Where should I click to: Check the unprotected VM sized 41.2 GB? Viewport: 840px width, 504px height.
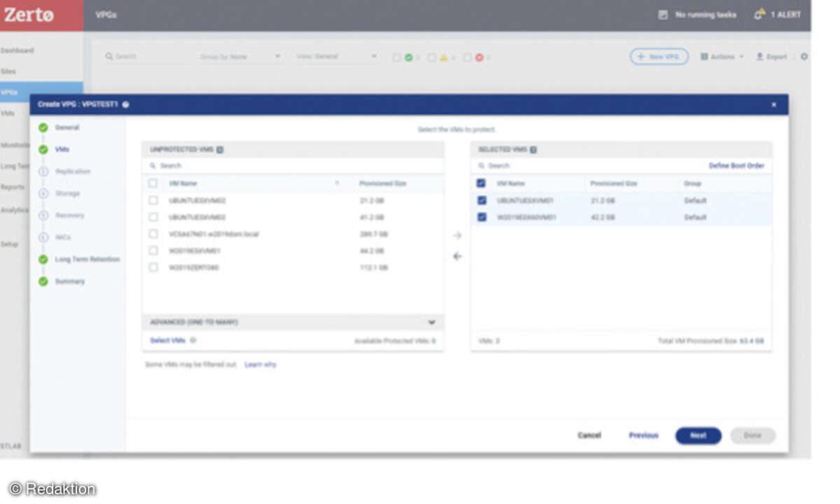click(153, 217)
